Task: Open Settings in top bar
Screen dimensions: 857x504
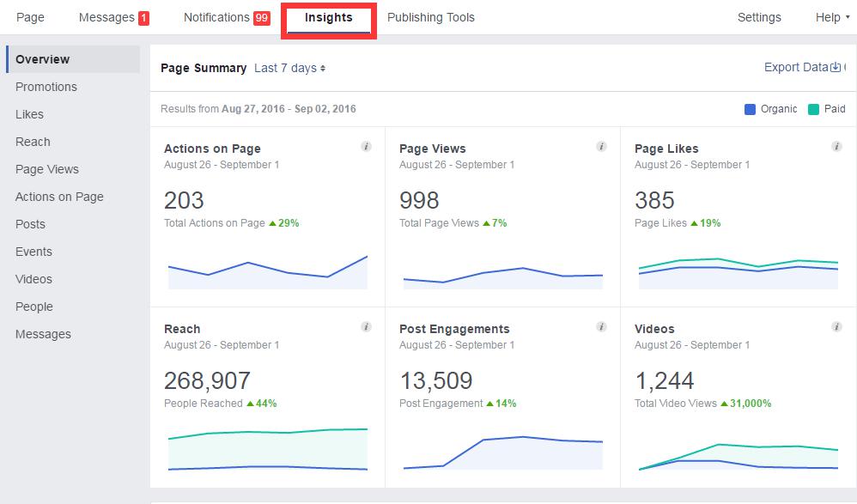Action: (759, 17)
